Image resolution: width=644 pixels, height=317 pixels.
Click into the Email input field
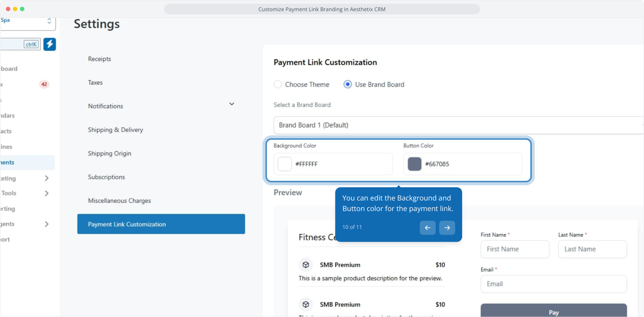click(554, 284)
